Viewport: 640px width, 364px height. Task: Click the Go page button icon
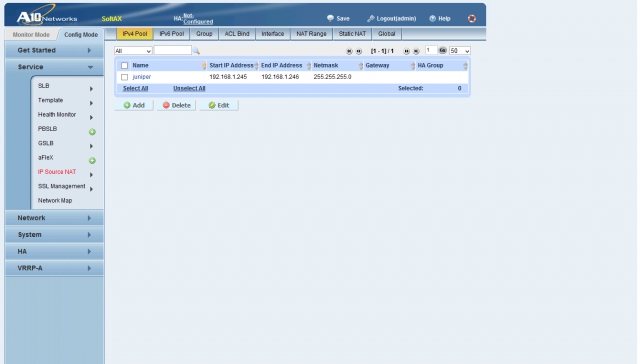(x=443, y=50)
